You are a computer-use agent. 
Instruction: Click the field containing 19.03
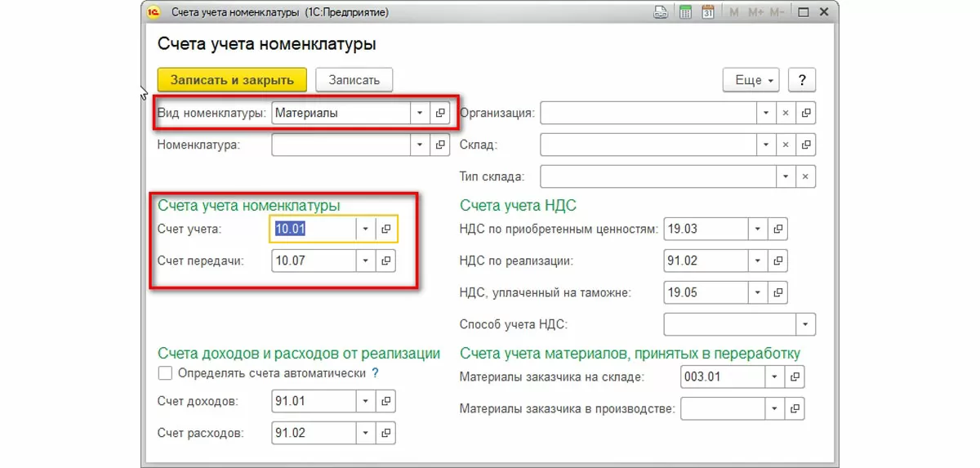(706, 230)
